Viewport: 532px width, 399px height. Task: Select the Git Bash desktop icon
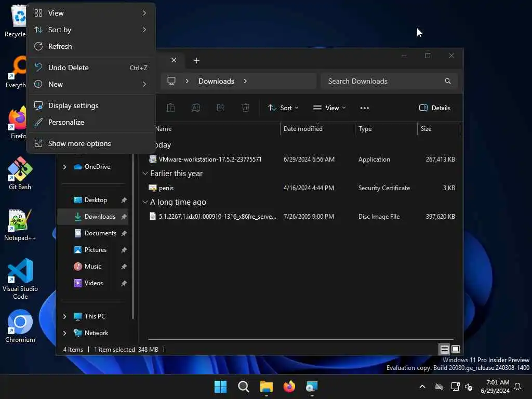20,174
